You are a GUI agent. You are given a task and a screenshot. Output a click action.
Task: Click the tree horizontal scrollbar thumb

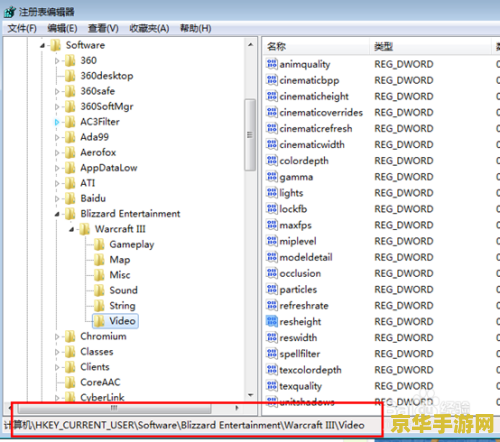[x=114, y=408]
